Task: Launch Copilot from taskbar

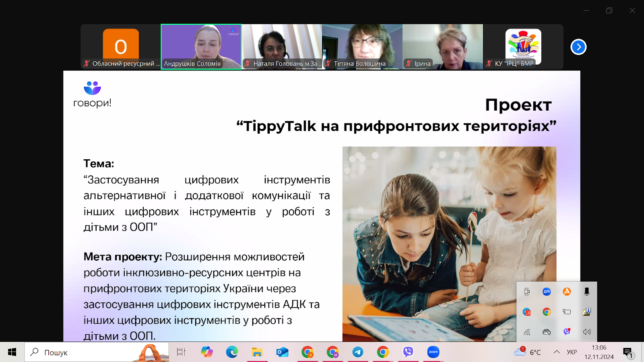Action: pos(207,352)
